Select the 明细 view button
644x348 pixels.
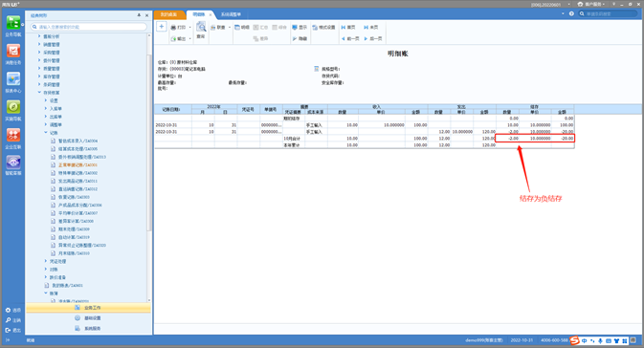point(242,27)
